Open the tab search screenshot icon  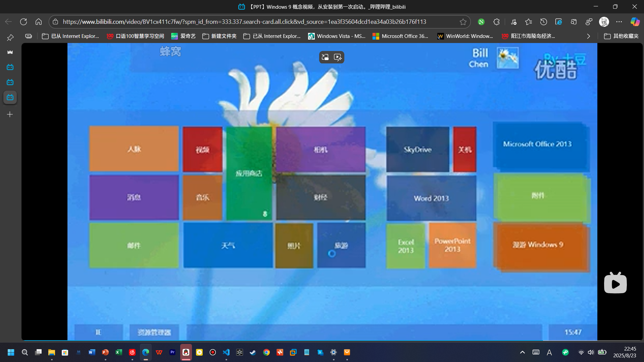point(574,22)
